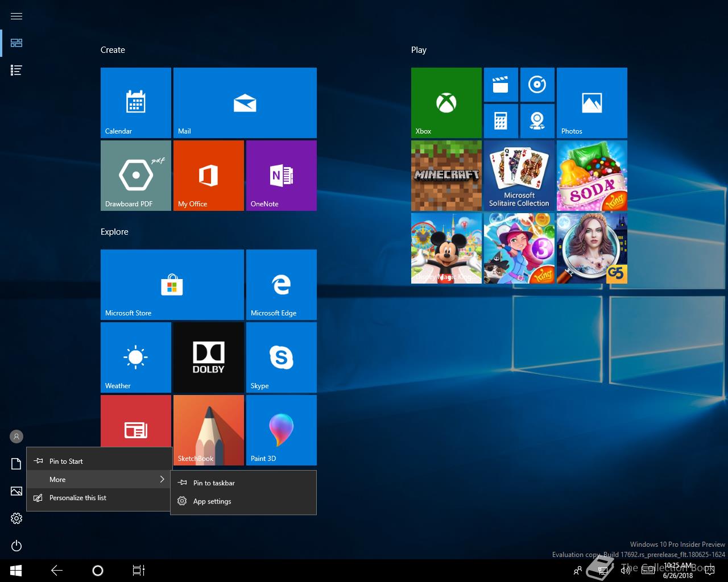728x582 pixels.
Task: Switch to all apps list view
Action: click(16, 70)
